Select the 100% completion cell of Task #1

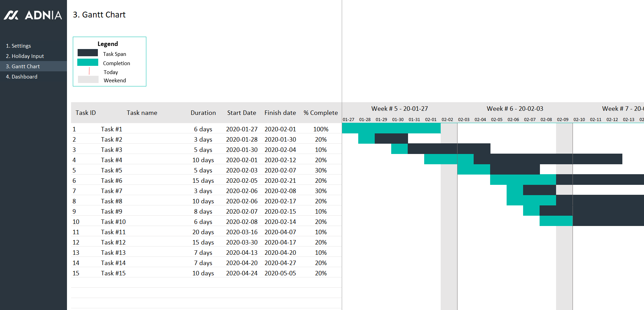click(320, 129)
